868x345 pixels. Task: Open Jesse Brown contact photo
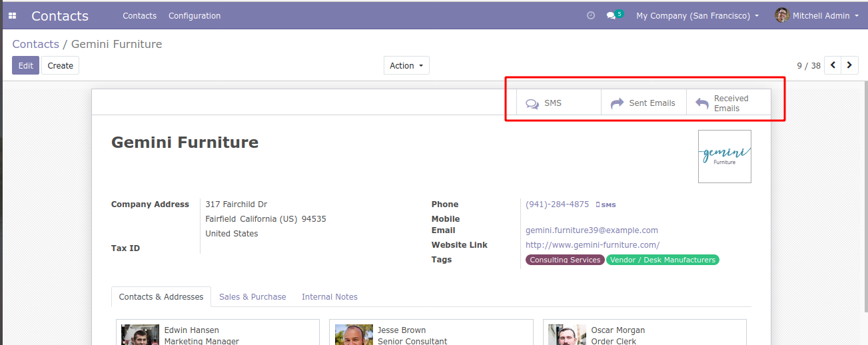click(354, 334)
